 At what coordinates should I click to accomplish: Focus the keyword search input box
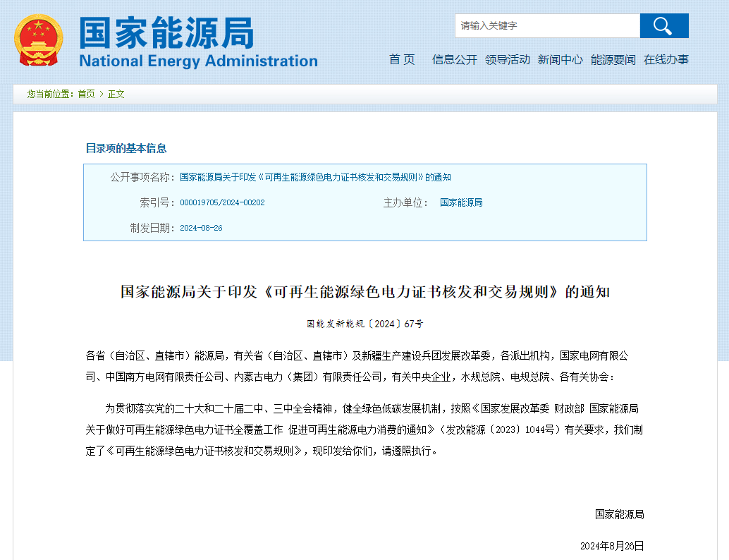(546, 26)
